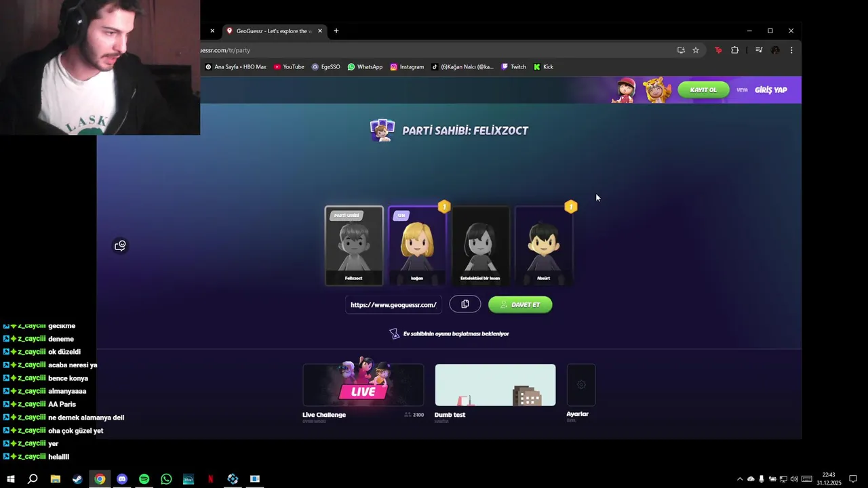Click the 'AA Paris' chat message
Viewport: 868px width, 488px height.
pos(62,405)
